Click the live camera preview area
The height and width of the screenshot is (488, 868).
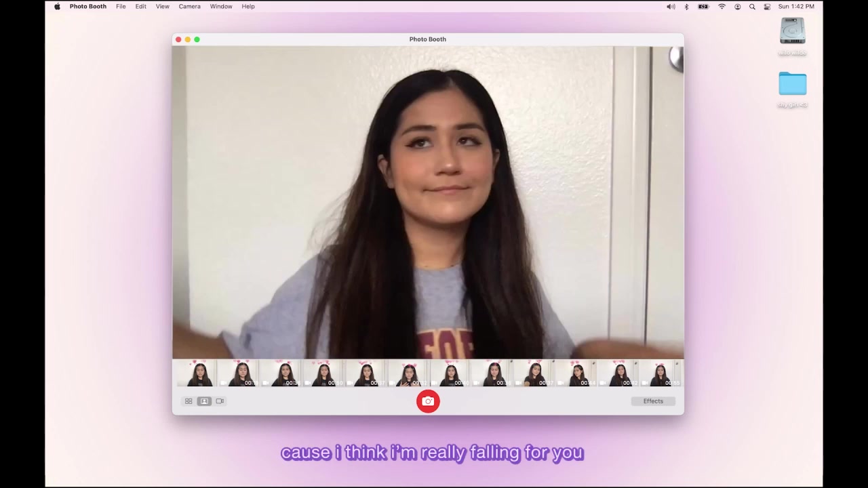click(428, 202)
